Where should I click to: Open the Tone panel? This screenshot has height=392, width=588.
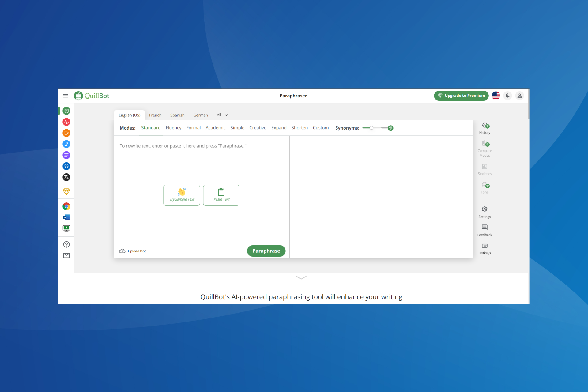pos(485,188)
